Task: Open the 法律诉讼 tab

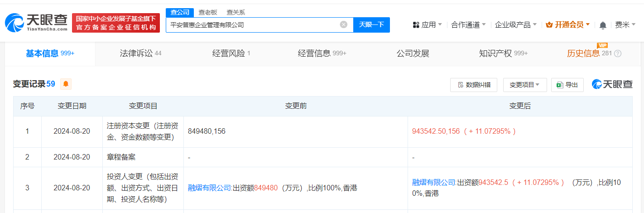Action: pyautogui.click(x=140, y=53)
